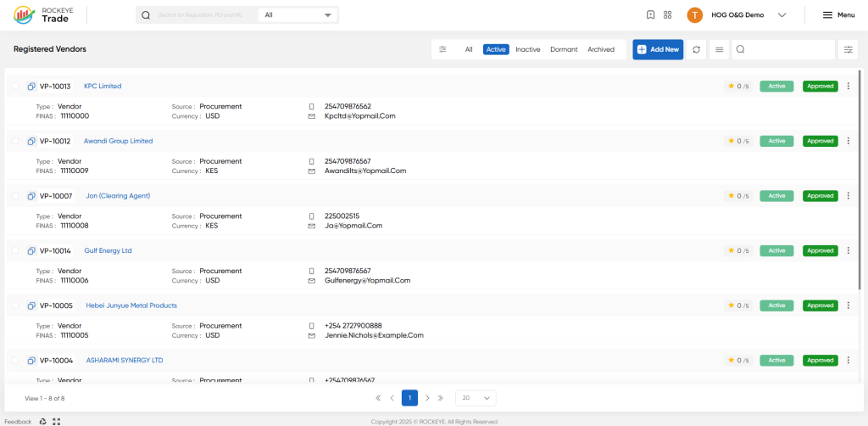Select checkbox for VP-10005 Hebei Junyue
The height and width of the screenshot is (426, 868).
click(15, 305)
